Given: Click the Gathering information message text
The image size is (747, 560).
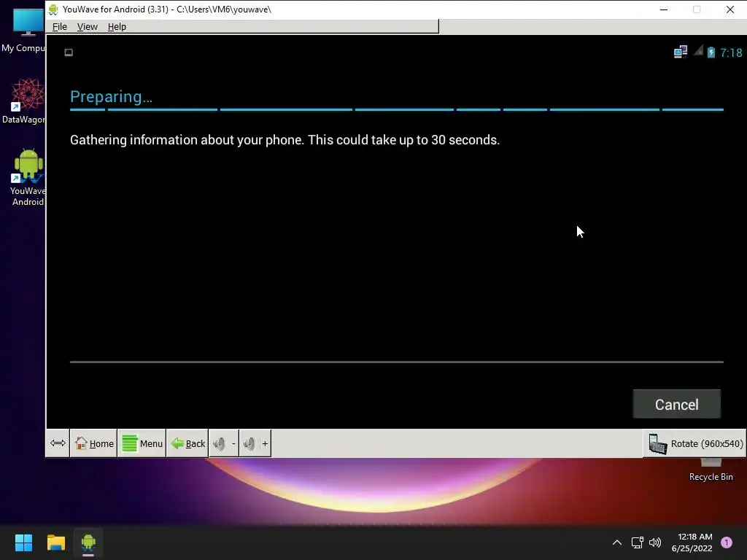Looking at the screenshot, I should (285, 140).
